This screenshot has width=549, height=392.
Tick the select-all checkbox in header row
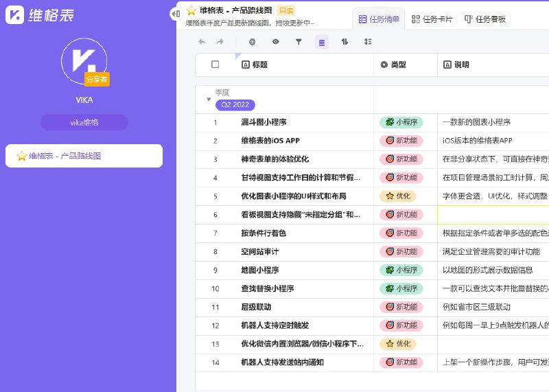tap(215, 65)
